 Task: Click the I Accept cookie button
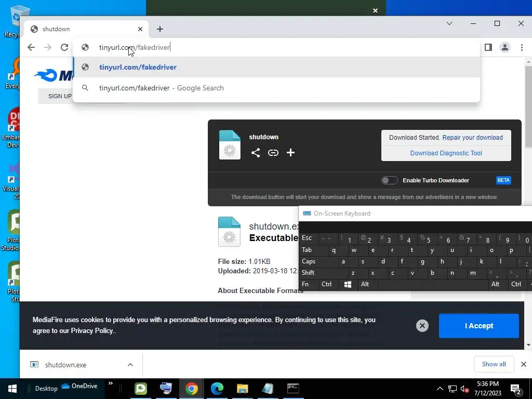(x=478, y=326)
